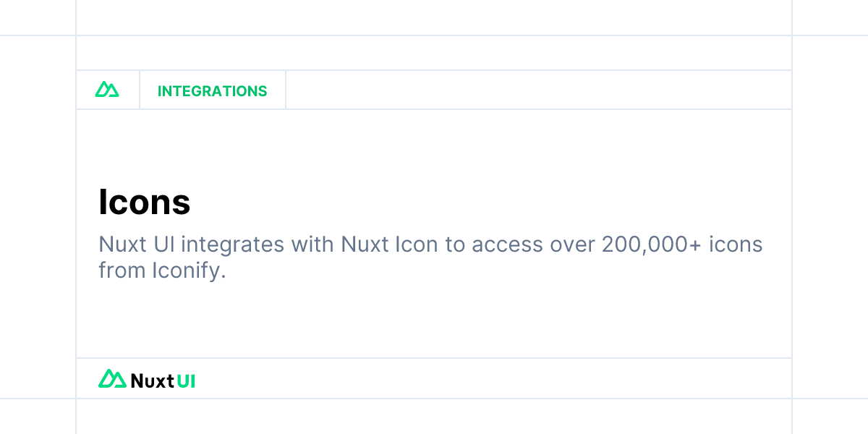The image size is (868, 434).
Task: Click the green Nuxt logo beside INTEGRATIONS
Action: pyautogui.click(x=107, y=90)
